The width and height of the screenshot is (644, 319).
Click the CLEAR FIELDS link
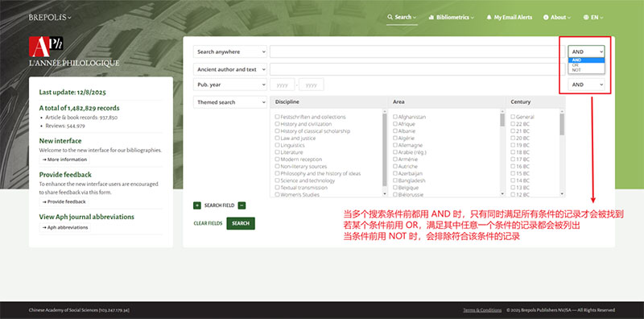(x=208, y=223)
